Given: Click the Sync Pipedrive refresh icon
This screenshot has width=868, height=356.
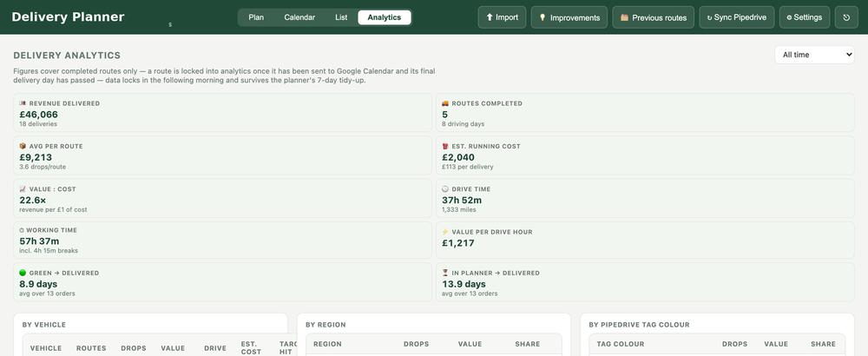Looking at the screenshot, I should point(710,17).
